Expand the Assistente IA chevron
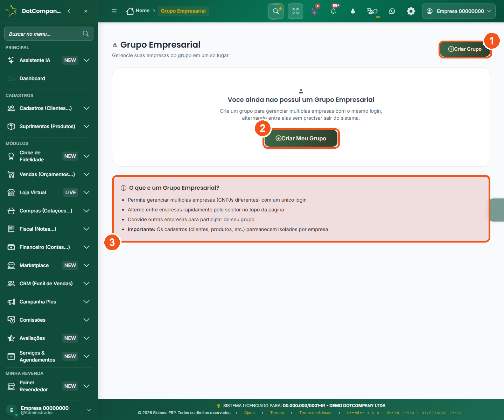This screenshot has height=420, width=504. point(86,60)
